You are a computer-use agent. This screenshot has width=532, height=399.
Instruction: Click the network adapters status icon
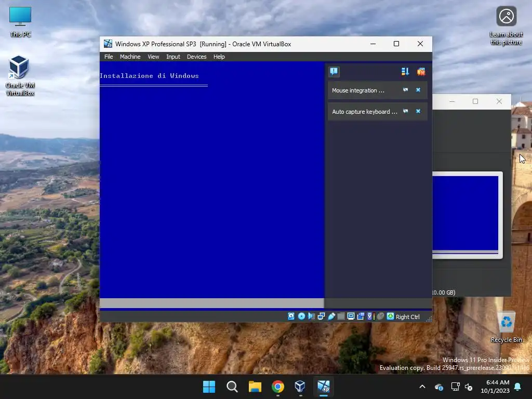pyautogui.click(x=321, y=316)
